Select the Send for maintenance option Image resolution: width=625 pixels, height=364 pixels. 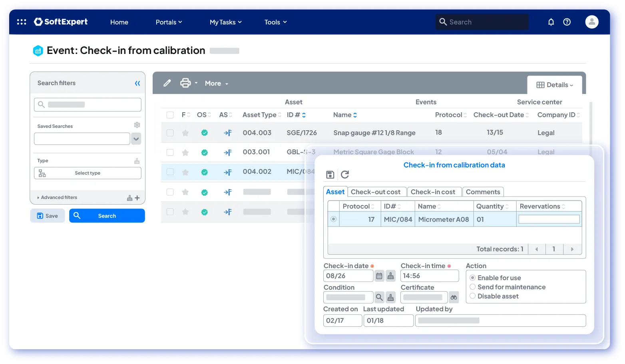(473, 287)
